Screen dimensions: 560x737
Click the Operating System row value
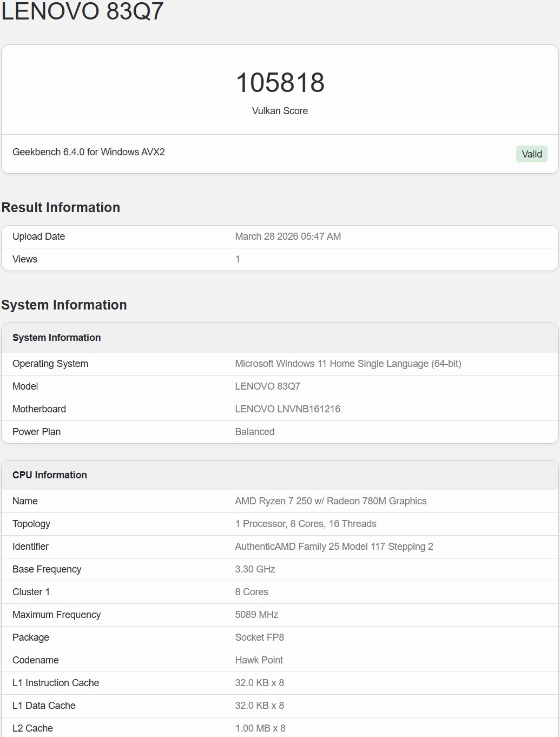pos(348,363)
